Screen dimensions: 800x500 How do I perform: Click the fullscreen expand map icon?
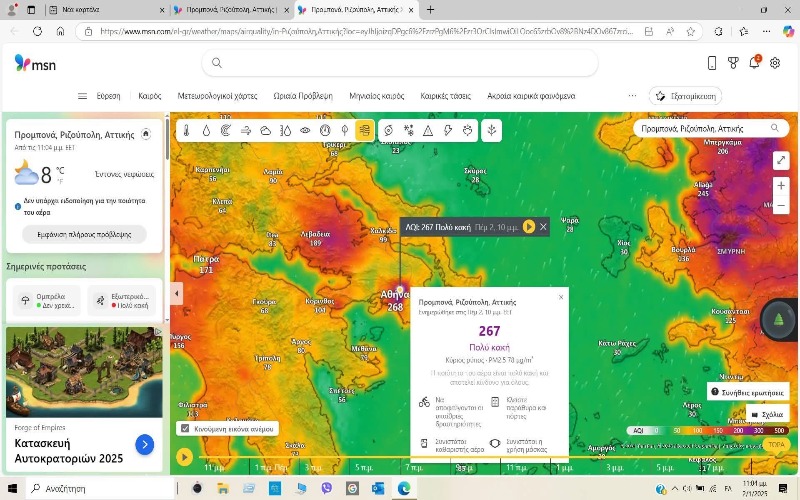click(x=781, y=160)
